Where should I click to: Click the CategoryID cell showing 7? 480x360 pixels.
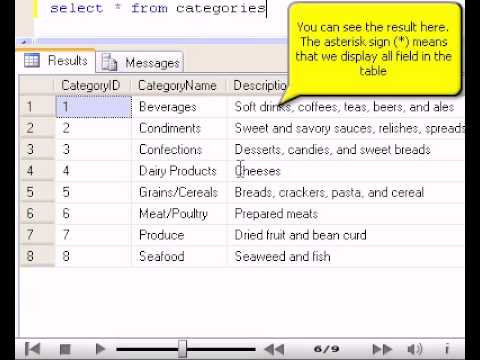click(94, 235)
